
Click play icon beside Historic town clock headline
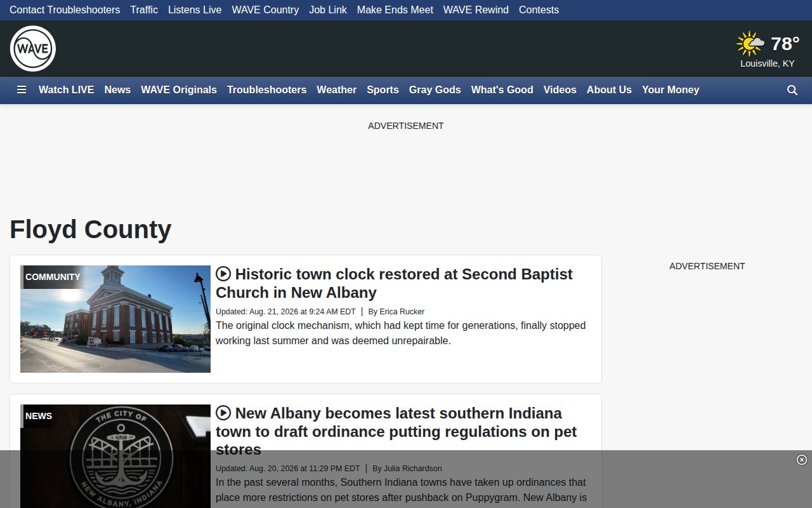pyautogui.click(x=223, y=274)
